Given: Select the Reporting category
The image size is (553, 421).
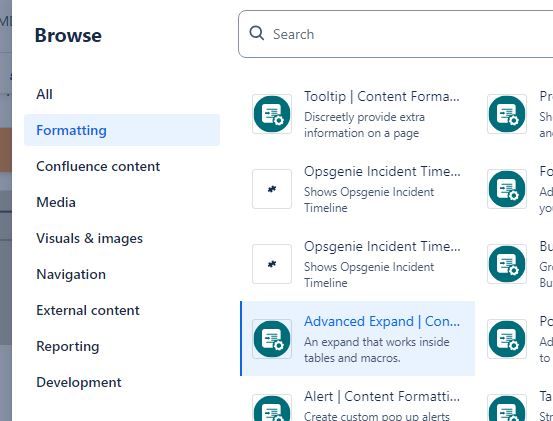Looking at the screenshot, I should (68, 347).
